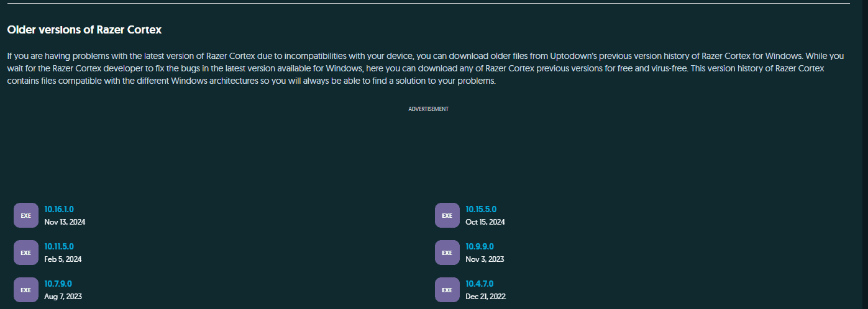Viewport: 868px width, 309px height.
Task: Open version 10.7.9.0 download link
Action: pos(58,284)
